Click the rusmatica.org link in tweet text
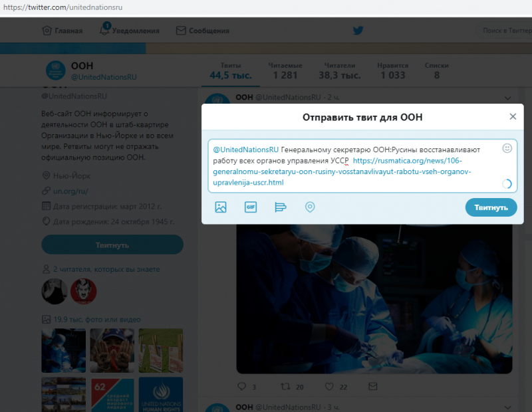This screenshot has height=412, width=532. [x=342, y=171]
